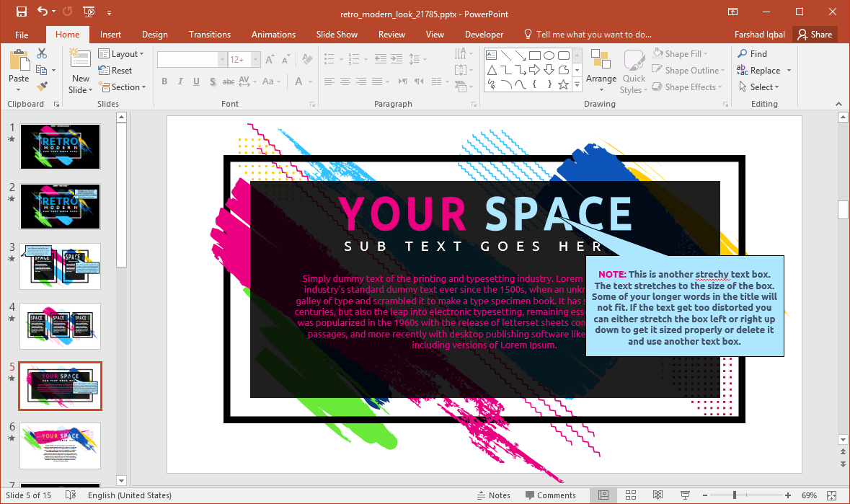Screen dimensions: 850x504
Task: Open the Notes pane
Action: 494,495
